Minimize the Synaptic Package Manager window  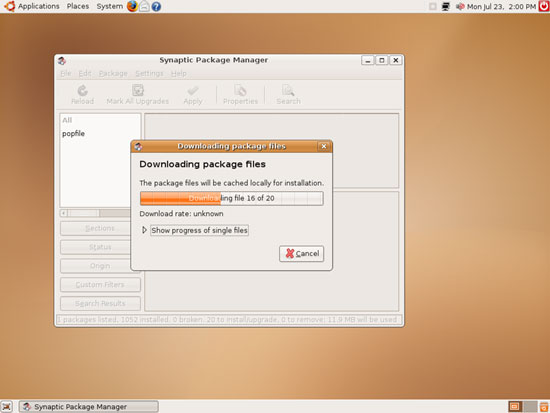[x=368, y=60]
